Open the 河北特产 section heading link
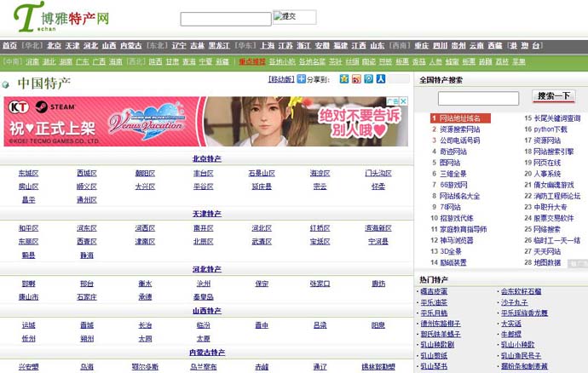Image resolution: width=588 pixels, height=373 pixels. 206,269
